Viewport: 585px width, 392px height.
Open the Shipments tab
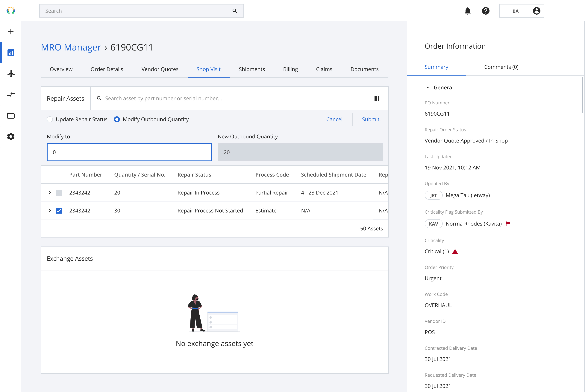[252, 69]
